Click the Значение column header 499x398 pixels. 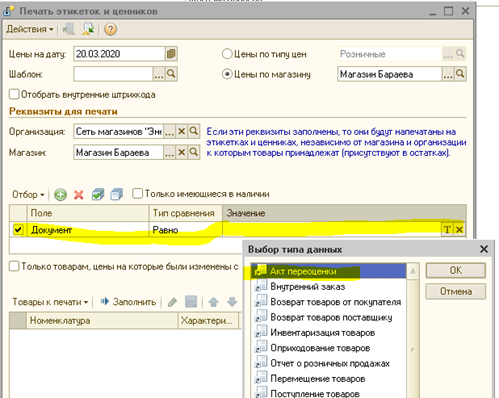pyautogui.click(x=345, y=213)
